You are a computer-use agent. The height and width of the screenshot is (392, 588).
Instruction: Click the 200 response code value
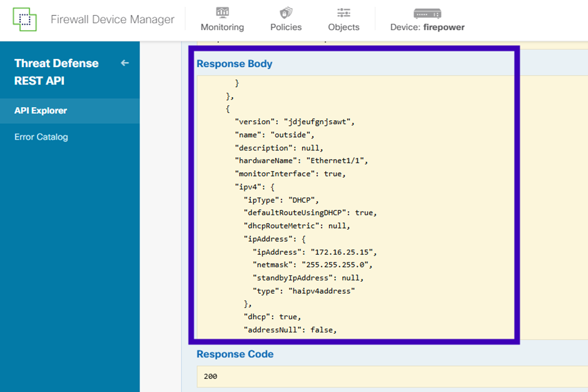coord(210,376)
